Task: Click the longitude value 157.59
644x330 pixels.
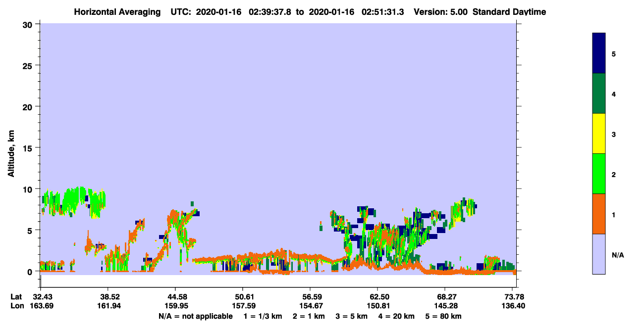Action: click(x=243, y=306)
